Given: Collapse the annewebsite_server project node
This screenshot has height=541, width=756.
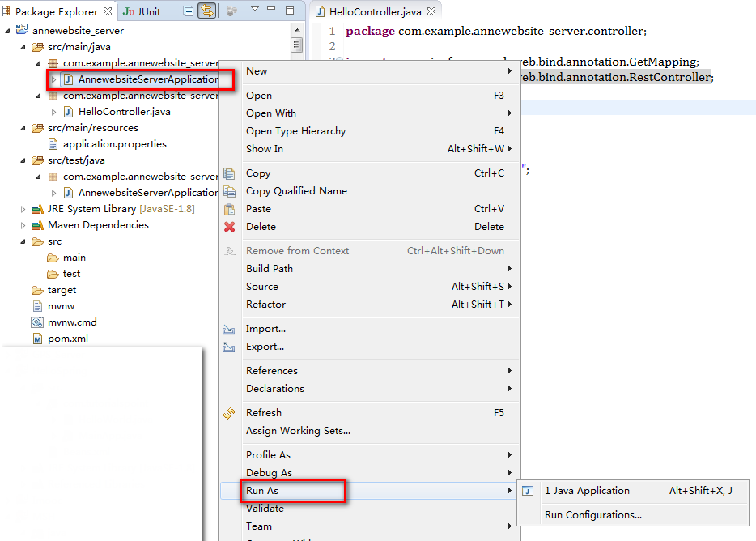Looking at the screenshot, I should point(7,31).
